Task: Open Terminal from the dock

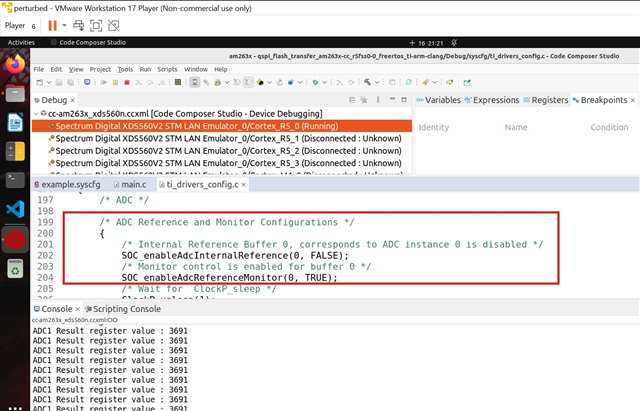Action: pos(16,180)
